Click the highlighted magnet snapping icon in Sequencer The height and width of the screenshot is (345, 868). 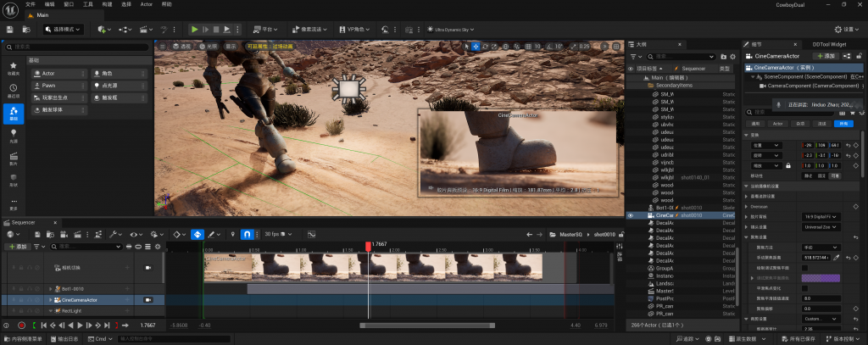tap(248, 234)
